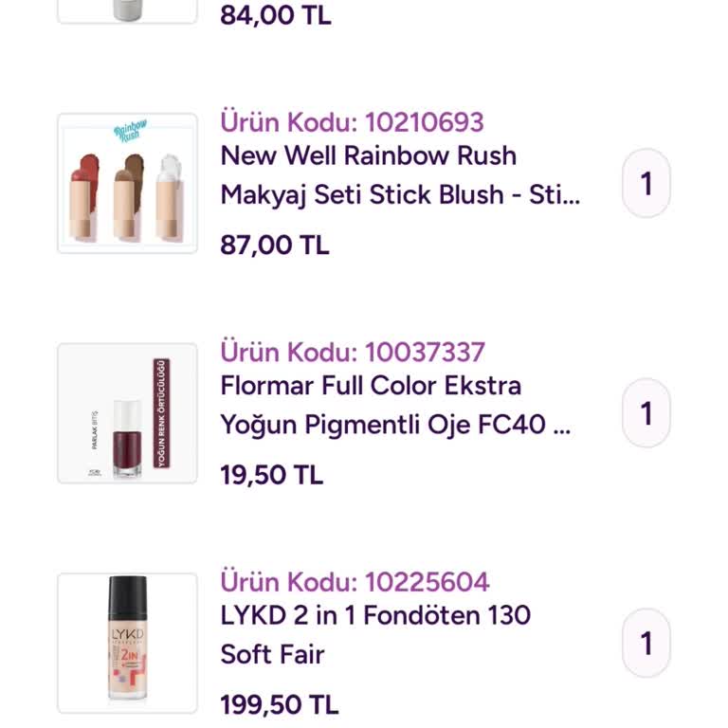Open the Flormar nail polish product image
The width and height of the screenshot is (728, 728).
click(128, 413)
